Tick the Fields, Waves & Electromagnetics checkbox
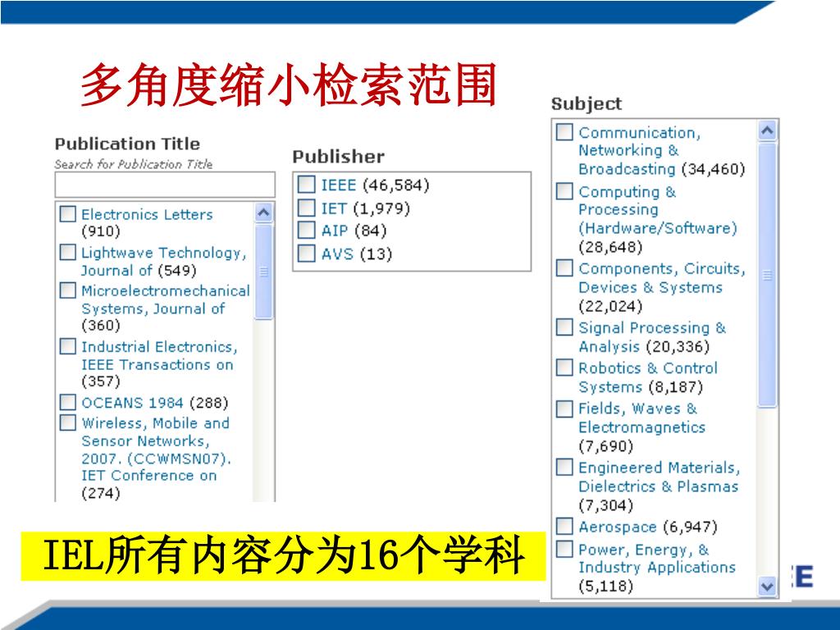The width and height of the screenshot is (840, 630). coord(564,409)
